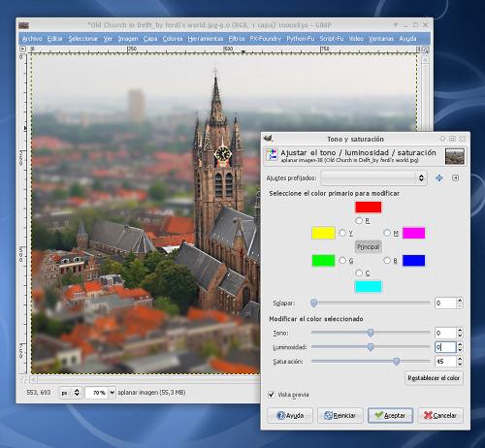Click the green color swatch
The image size is (485, 448).
click(323, 261)
